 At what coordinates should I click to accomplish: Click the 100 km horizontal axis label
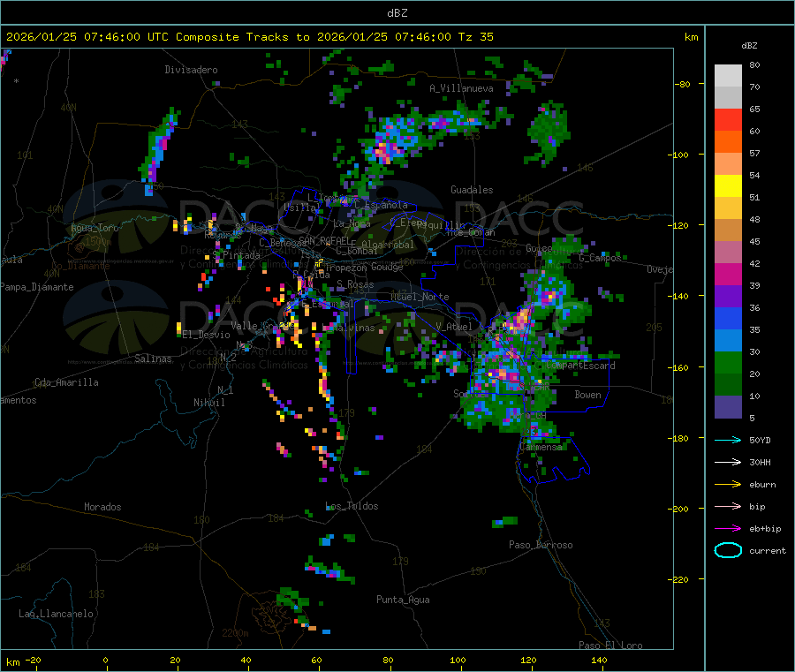pos(458,660)
